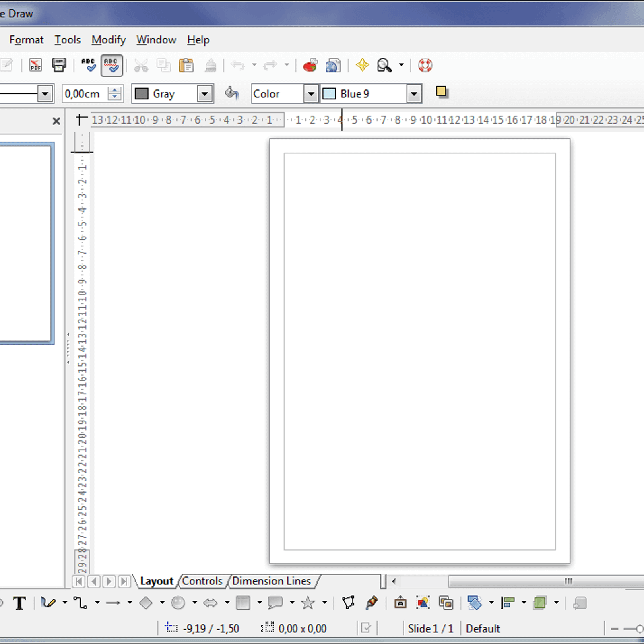Click the Cut scissors icon
This screenshot has height=644, width=644.
click(141, 65)
